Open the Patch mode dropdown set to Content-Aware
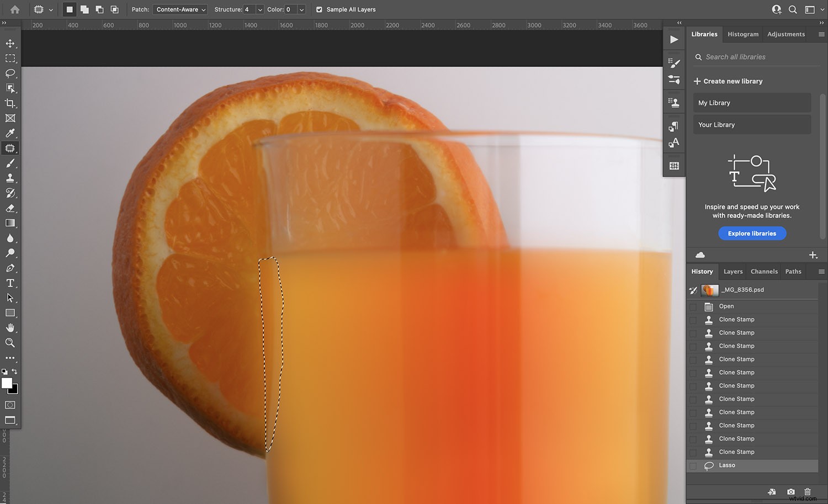Screen dimensions: 828x504 coord(180,9)
